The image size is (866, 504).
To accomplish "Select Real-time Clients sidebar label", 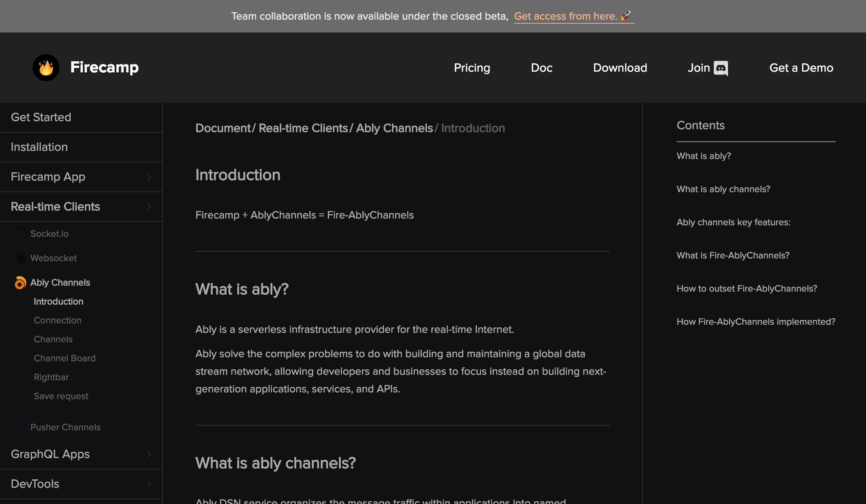I will [x=55, y=207].
